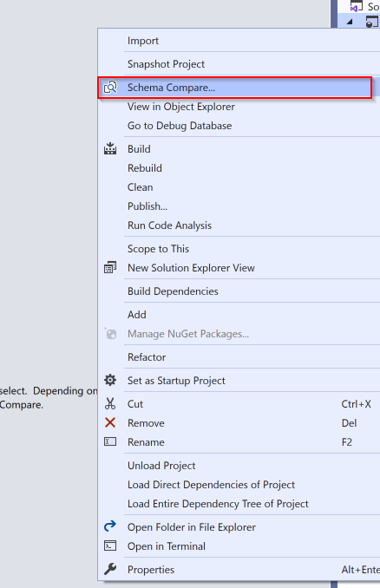Click the Open in Terminal icon

click(x=110, y=546)
